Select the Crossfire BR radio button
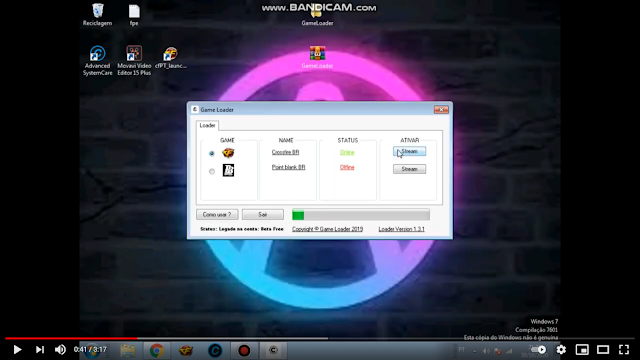The width and height of the screenshot is (640, 360). pos(211,153)
